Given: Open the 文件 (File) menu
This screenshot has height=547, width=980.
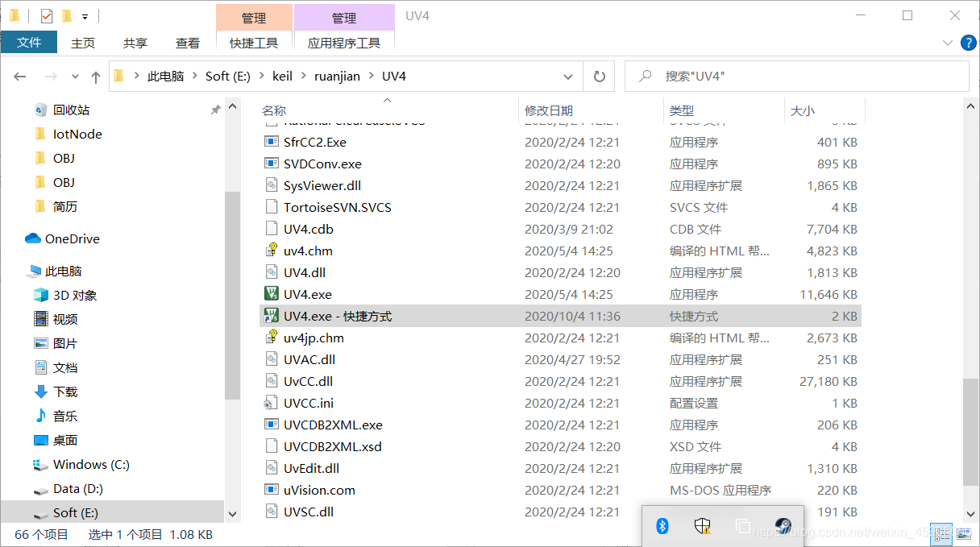Looking at the screenshot, I should pos(29,42).
